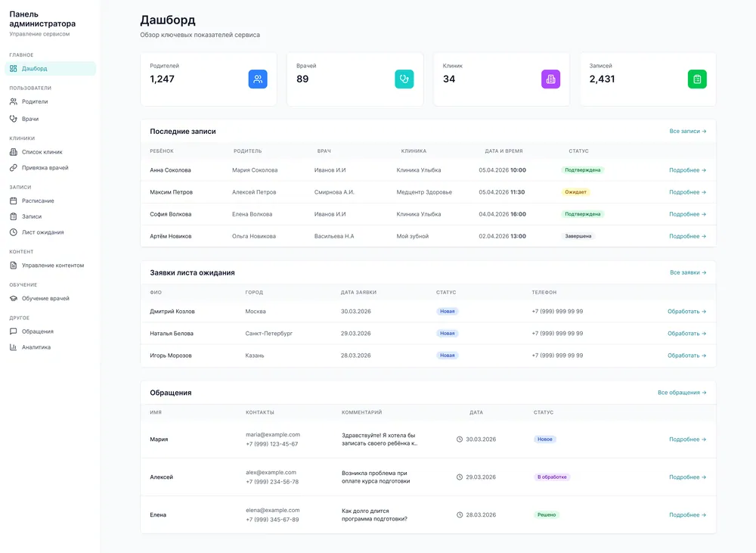Click the bar chart icon beside Аналитика
The image size is (756, 553).
point(14,347)
